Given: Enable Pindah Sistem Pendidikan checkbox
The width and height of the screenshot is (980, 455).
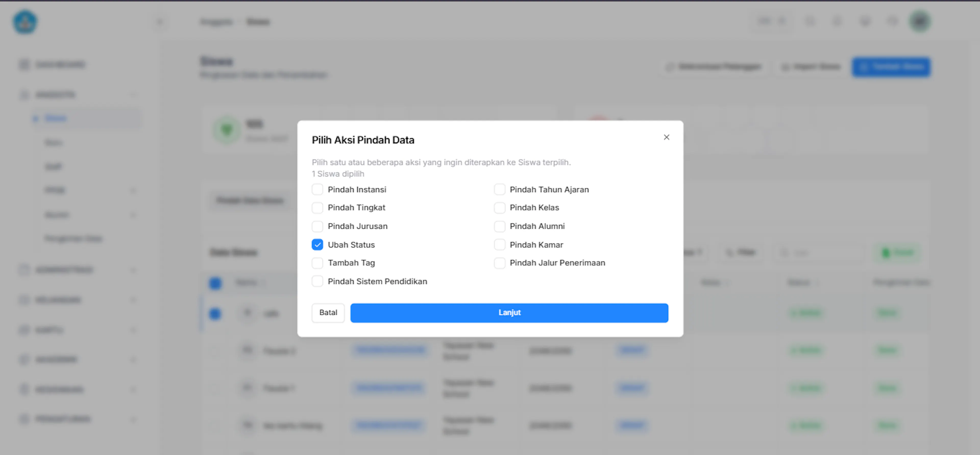Looking at the screenshot, I should (x=317, y=281).
